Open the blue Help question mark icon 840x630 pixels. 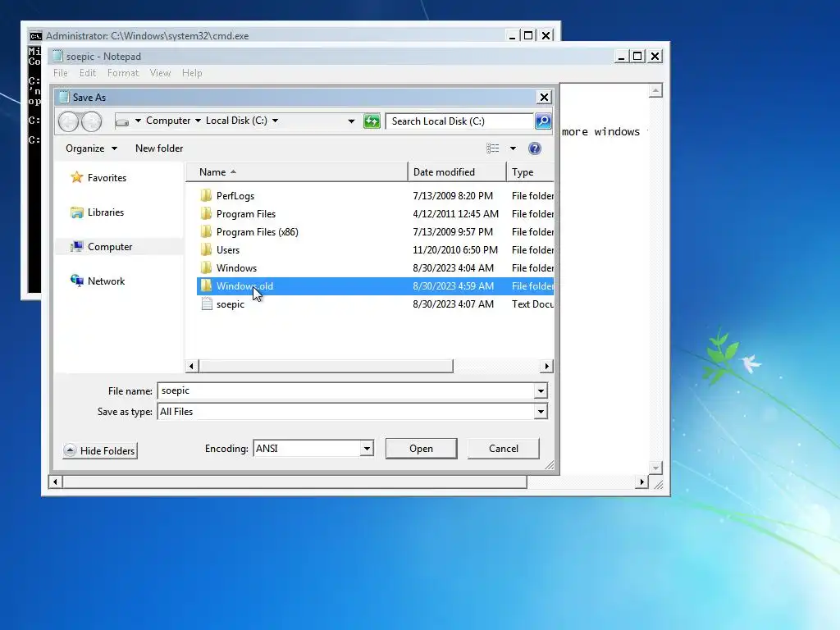534,148
